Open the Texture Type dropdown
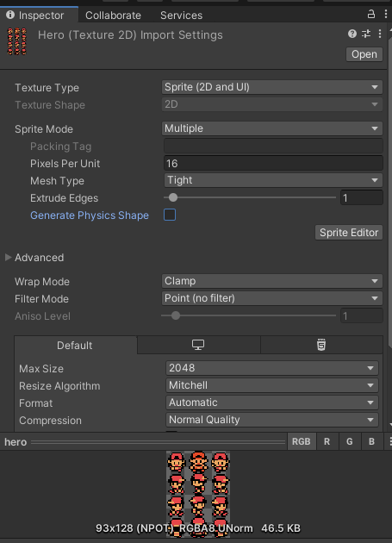 [x=272, y=87]
